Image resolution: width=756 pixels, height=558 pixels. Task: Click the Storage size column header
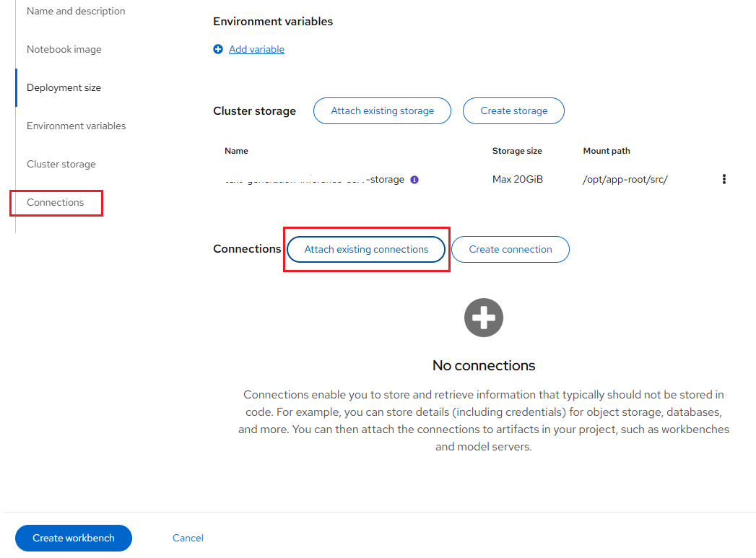[517, 152]
